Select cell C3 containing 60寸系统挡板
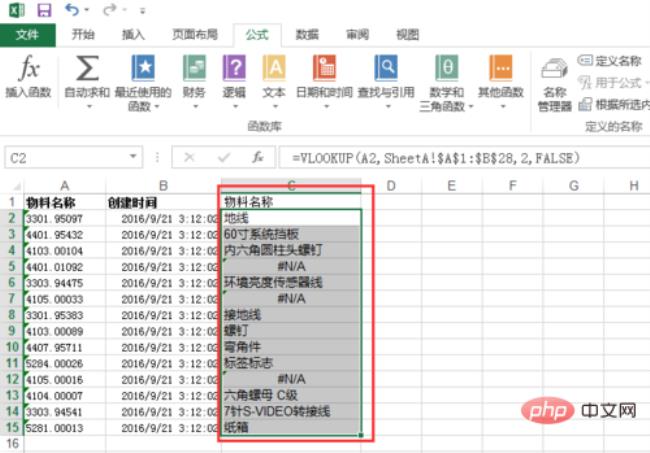650x453 pixels. click(x=291, y=234)
